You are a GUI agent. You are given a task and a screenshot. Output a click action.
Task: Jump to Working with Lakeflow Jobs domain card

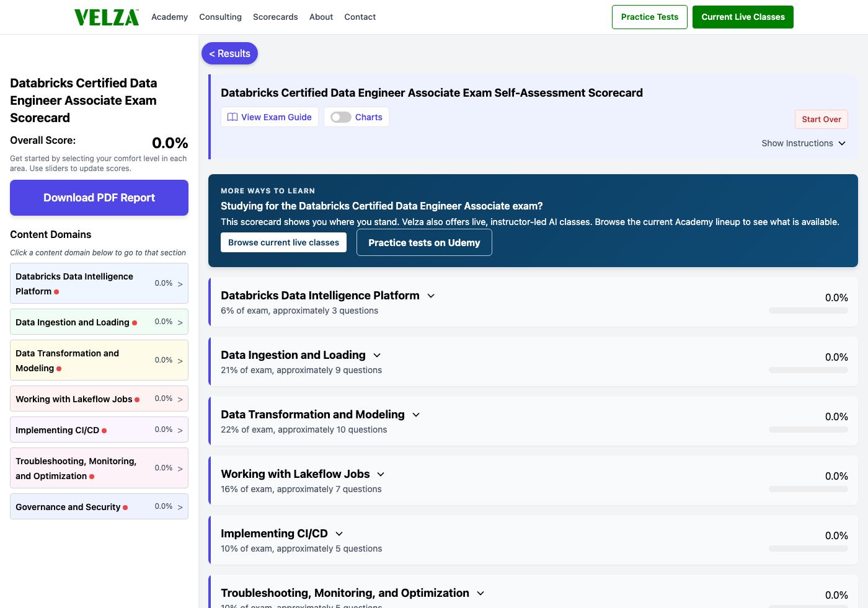point(99,399)
